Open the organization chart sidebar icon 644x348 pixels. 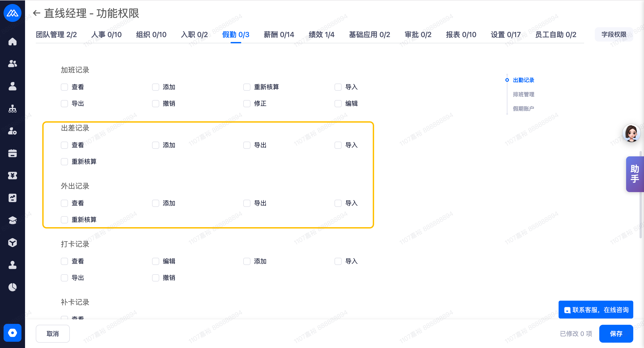coord(13,109)
